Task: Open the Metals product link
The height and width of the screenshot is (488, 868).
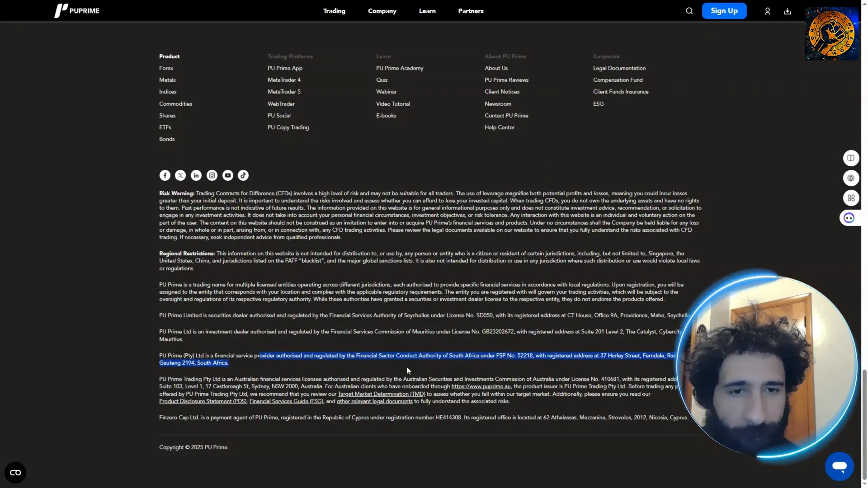Action: coord(167,80)
